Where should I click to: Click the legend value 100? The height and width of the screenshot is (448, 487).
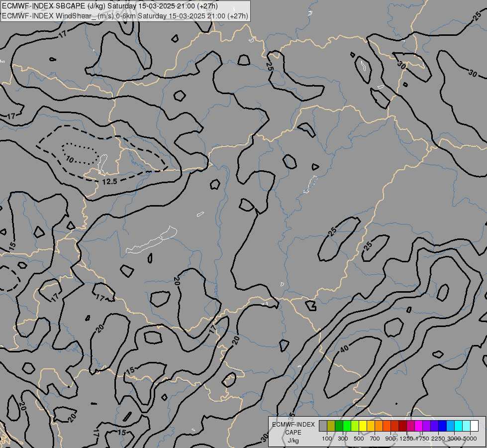[327, 439]
